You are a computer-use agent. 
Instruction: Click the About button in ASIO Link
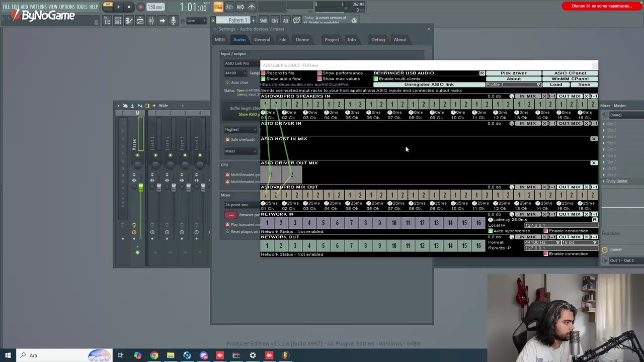[514, 78]
